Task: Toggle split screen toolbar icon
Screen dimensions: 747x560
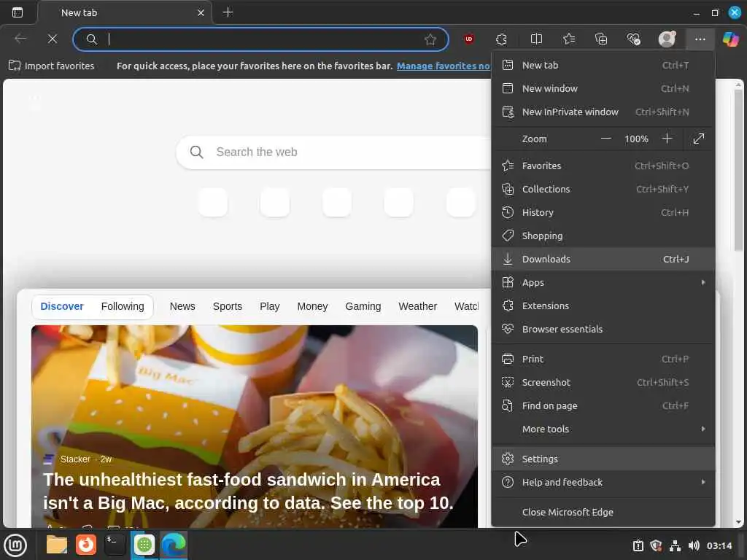Action: 536,39
